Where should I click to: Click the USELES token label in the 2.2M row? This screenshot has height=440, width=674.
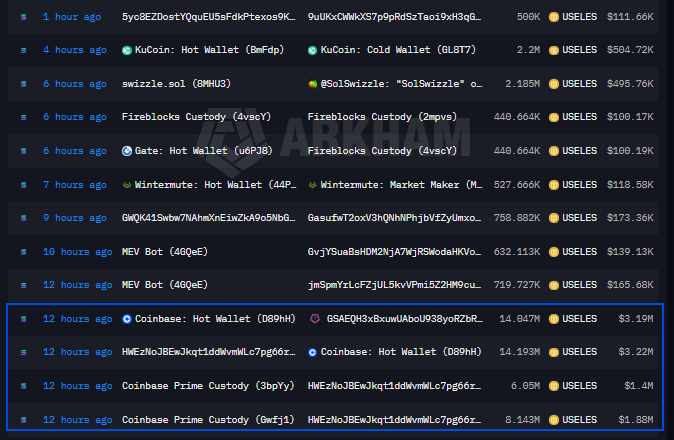coord(579,50)
